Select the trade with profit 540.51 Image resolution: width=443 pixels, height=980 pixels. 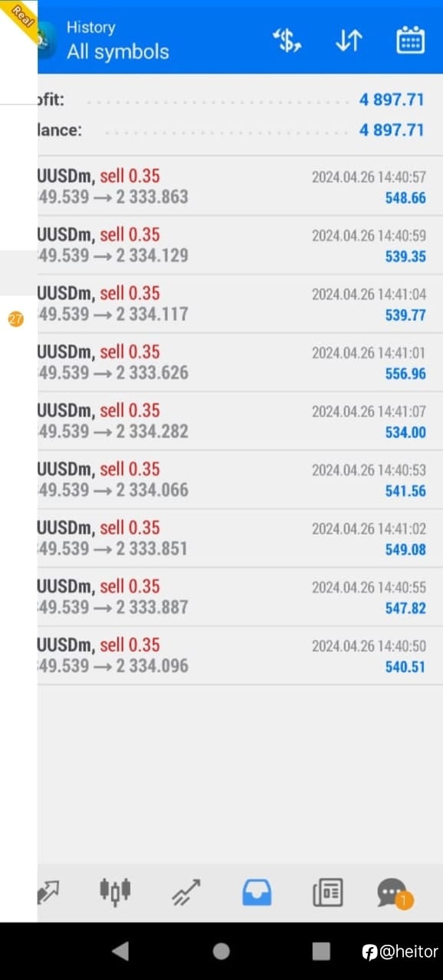240,655
